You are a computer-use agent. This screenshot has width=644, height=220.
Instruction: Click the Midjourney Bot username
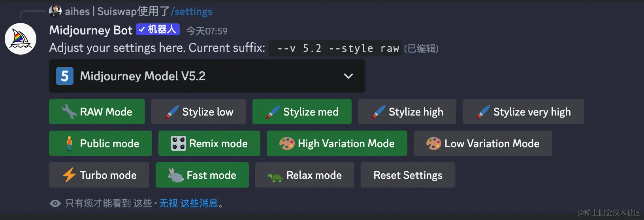[91, 30]
